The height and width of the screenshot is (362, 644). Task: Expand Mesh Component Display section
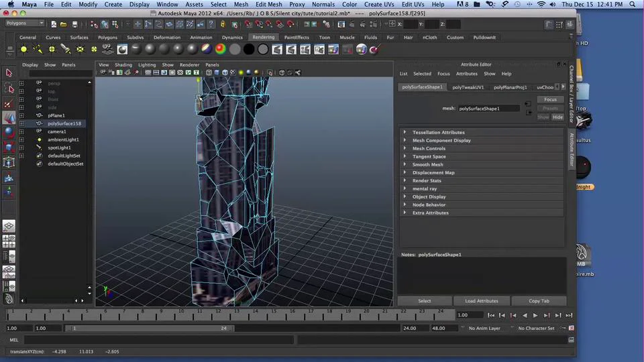tap(482, 140)
